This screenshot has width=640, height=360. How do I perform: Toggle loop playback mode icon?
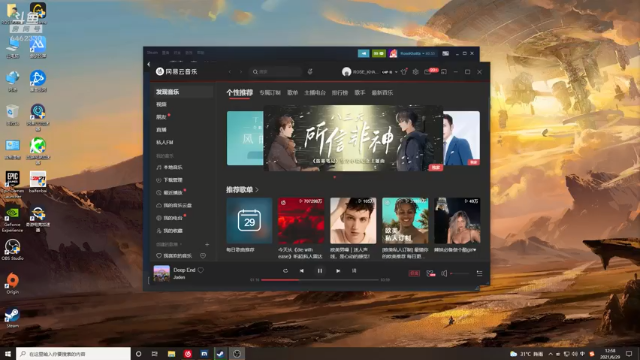coord(285,271)
